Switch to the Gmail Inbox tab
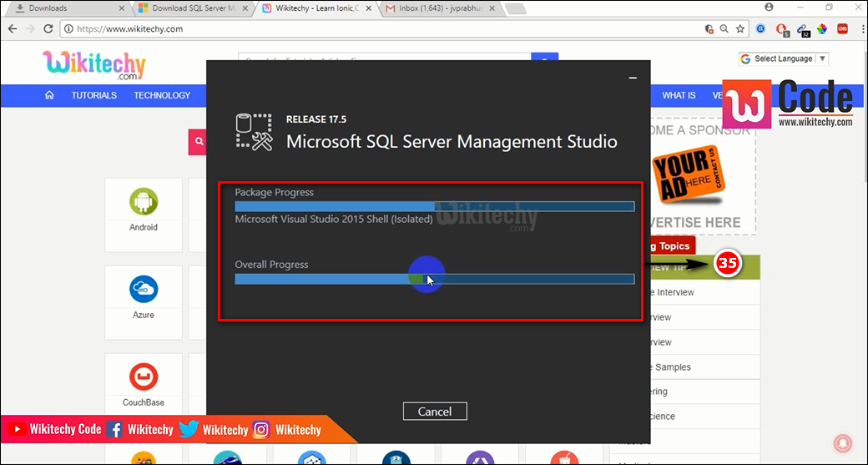The height and width of the screenshot is (465, 868). click(438, 8)
